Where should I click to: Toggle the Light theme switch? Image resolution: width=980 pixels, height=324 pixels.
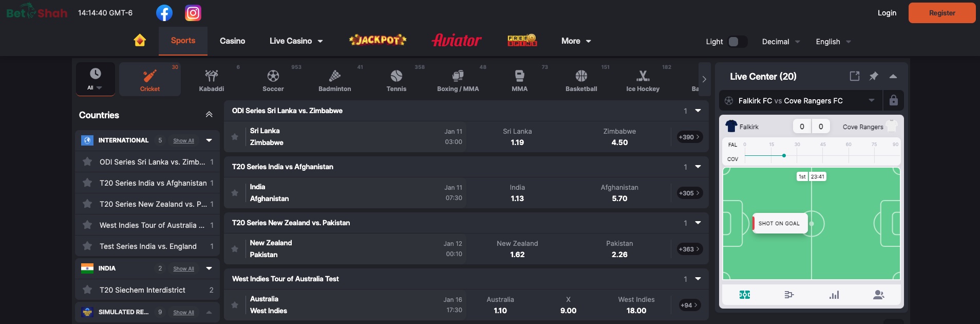[737, 42]
